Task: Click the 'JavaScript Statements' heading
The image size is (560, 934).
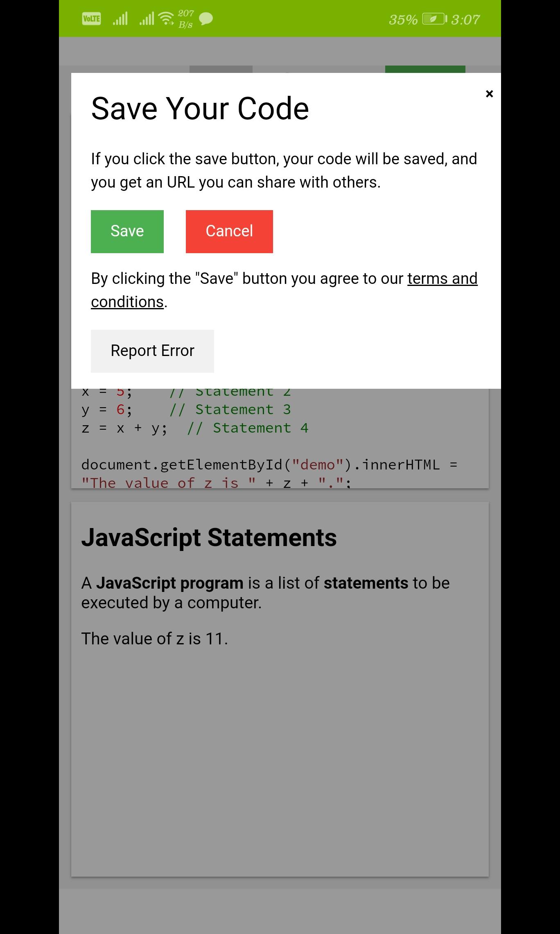Action: click(x=209, y=537)
